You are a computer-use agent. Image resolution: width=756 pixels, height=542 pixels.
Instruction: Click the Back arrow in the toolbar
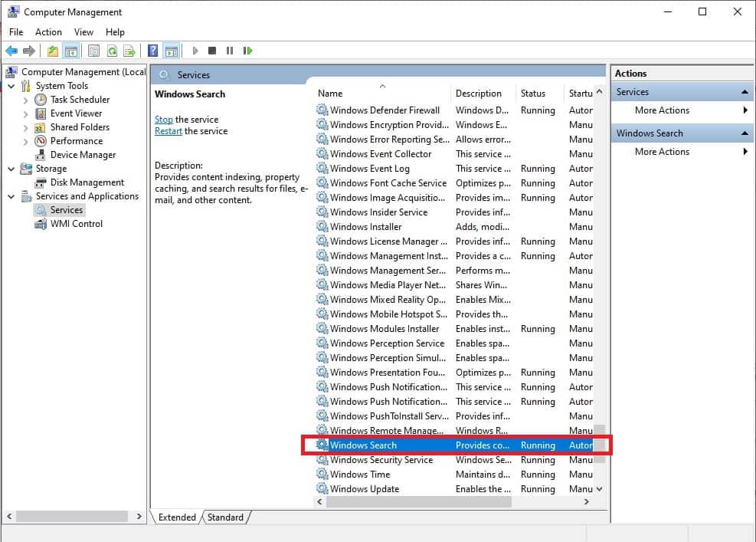11,51
